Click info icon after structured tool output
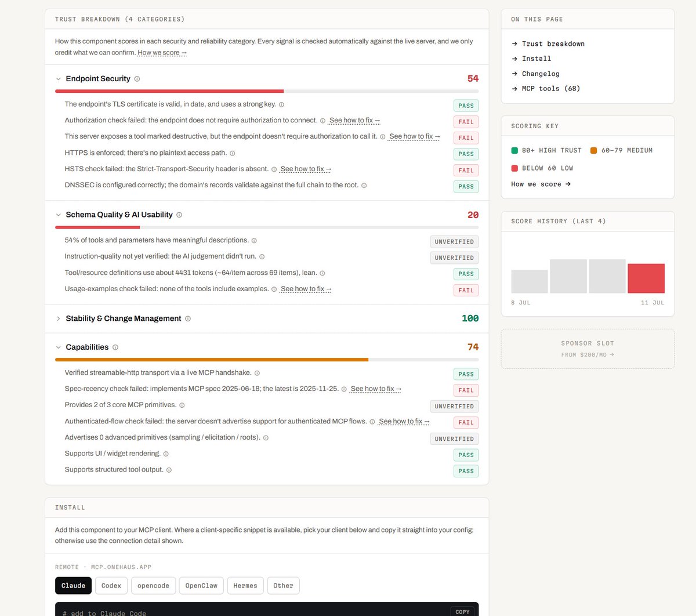Viewport: 696px width, 616px height. click(x=169, y=470)
